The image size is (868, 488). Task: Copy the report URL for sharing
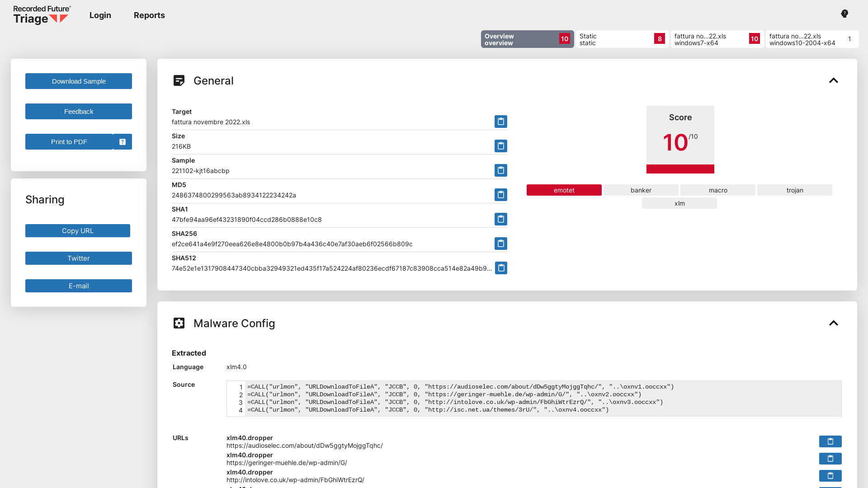tap(78, 230)
